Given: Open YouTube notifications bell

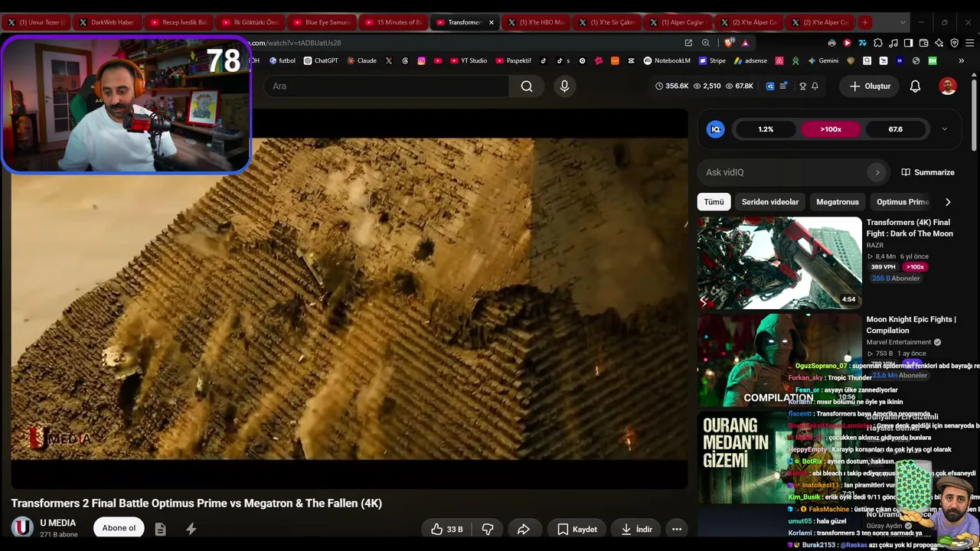Looking at the screenshot, I should point(915,86).
